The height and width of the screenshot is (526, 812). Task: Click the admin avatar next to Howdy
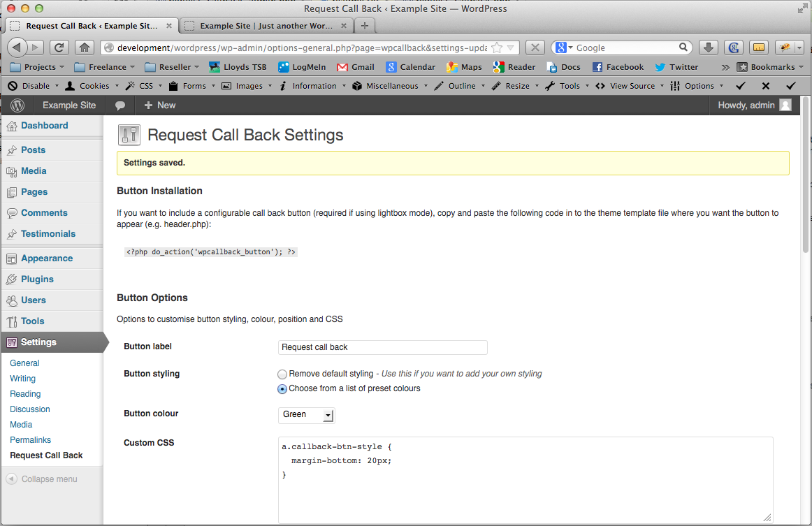click(785, 105)
